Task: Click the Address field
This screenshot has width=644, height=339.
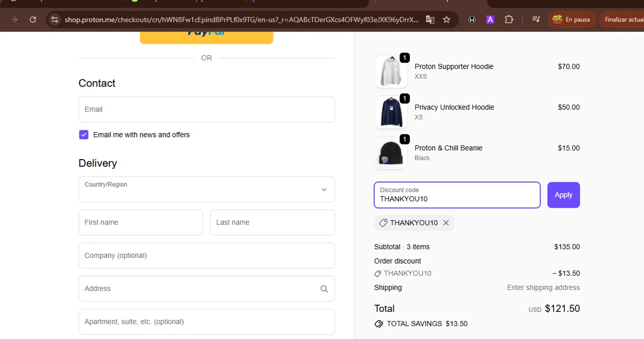Action: pos(207,289)
